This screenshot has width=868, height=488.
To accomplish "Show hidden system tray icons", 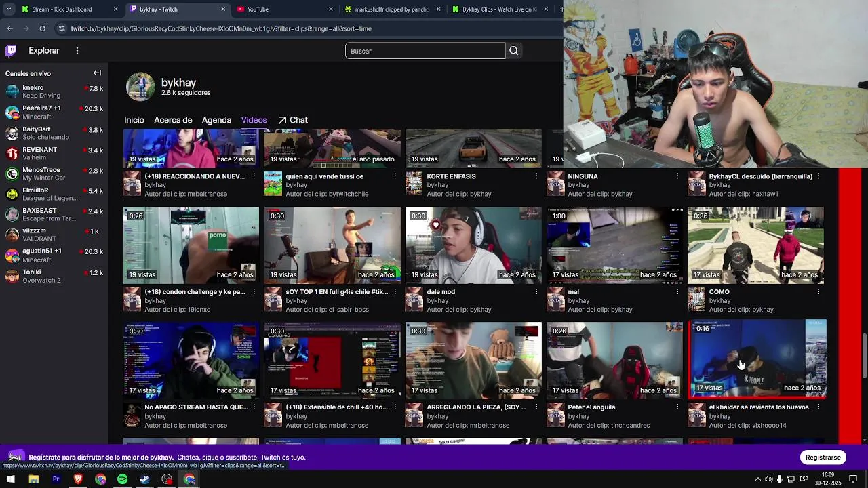I will point(757,479).
